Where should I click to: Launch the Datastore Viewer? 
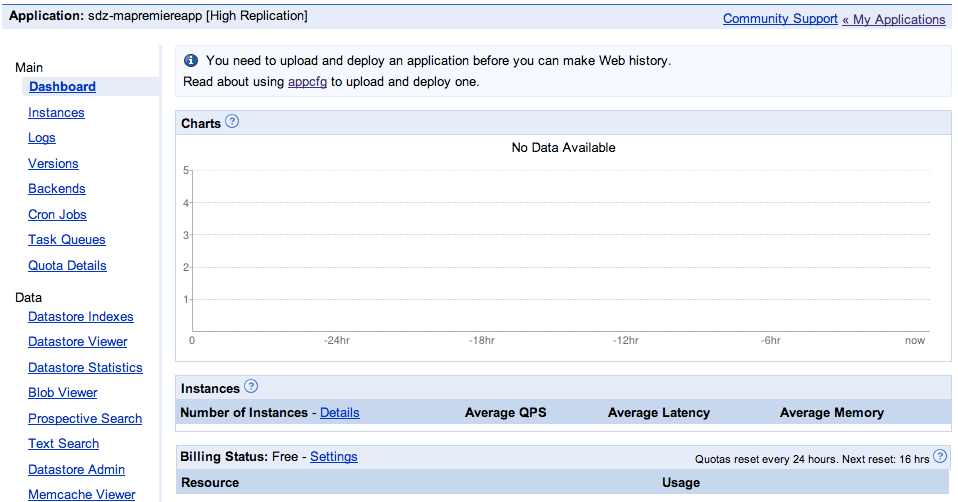pyautogui.click(x=78, y=342)
